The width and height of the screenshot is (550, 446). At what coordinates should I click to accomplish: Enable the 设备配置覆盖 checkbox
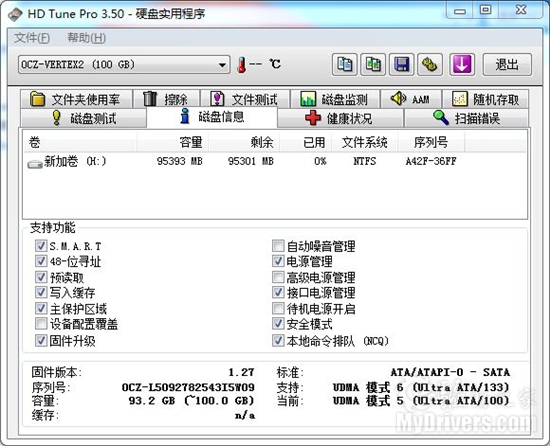coord(41,324)
